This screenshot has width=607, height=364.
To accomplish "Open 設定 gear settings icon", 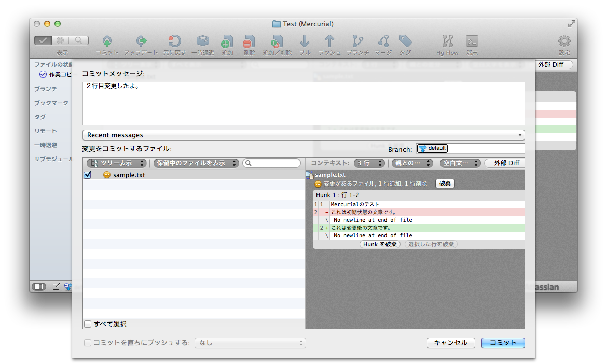I will click(564, 41).
